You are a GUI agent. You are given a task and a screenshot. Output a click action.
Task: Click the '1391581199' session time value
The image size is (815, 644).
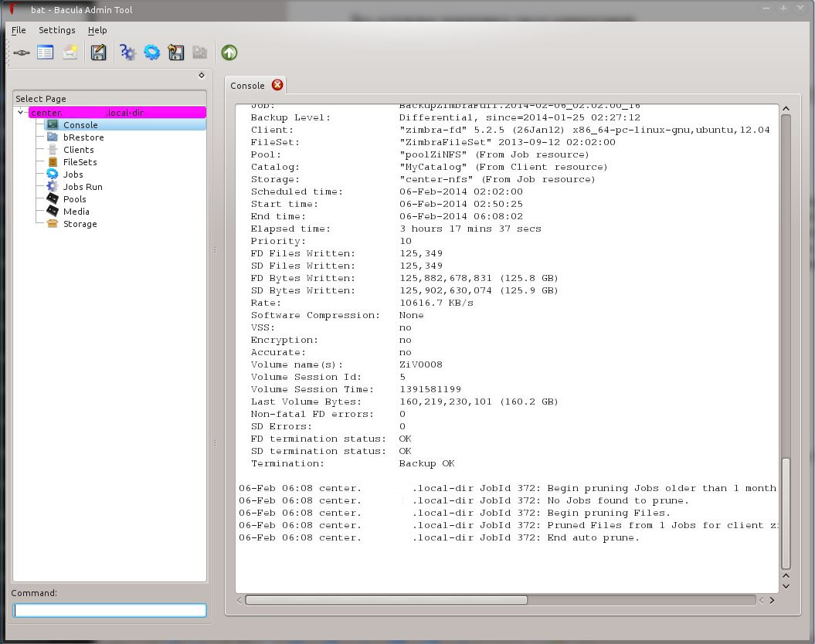coord(430,389)
